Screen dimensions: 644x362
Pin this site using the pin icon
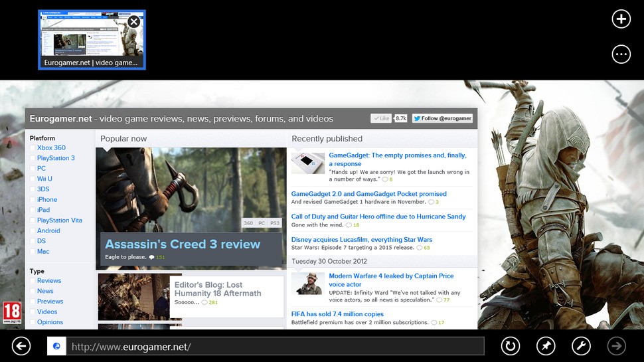546,346
